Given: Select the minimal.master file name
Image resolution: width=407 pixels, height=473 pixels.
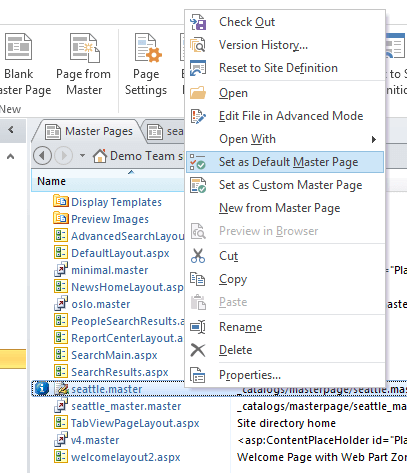Looking at the screenshot, I should [x=110, y=270].
